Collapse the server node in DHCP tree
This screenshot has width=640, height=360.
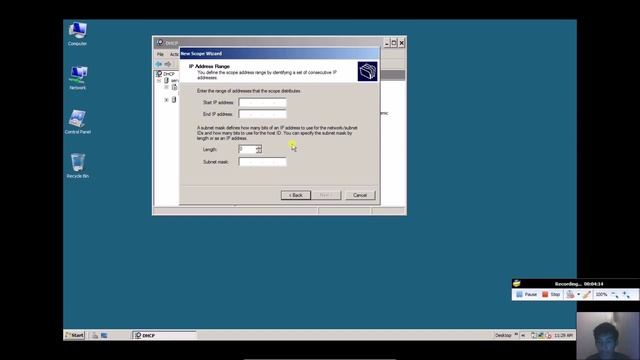[x=159, y=80]
